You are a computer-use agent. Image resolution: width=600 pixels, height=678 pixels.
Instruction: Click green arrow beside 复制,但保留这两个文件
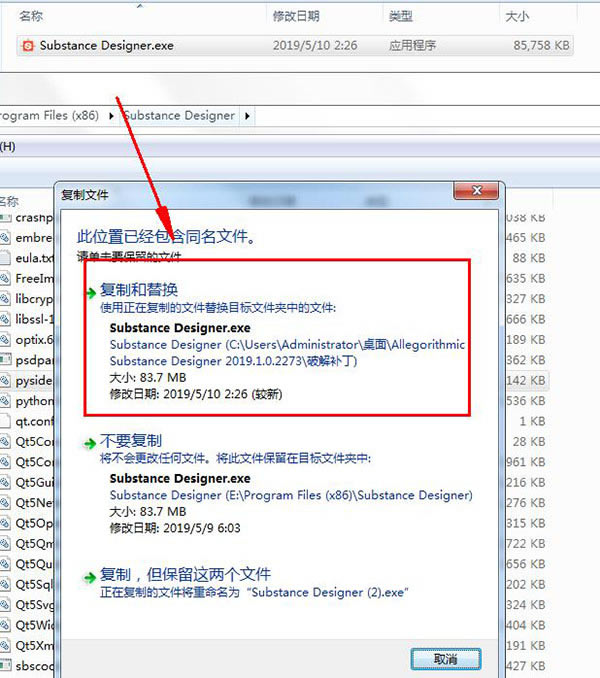[89, 578]
